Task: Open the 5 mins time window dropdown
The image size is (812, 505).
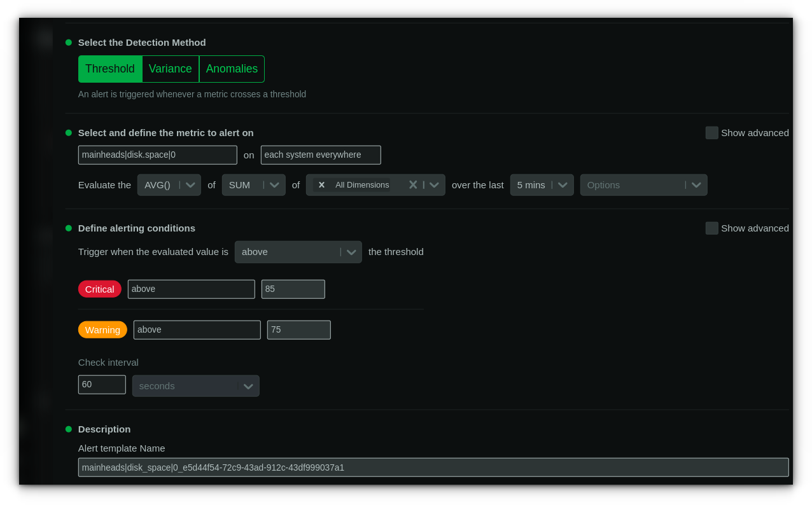Action: pyautogui.click(x=542, y=185)
